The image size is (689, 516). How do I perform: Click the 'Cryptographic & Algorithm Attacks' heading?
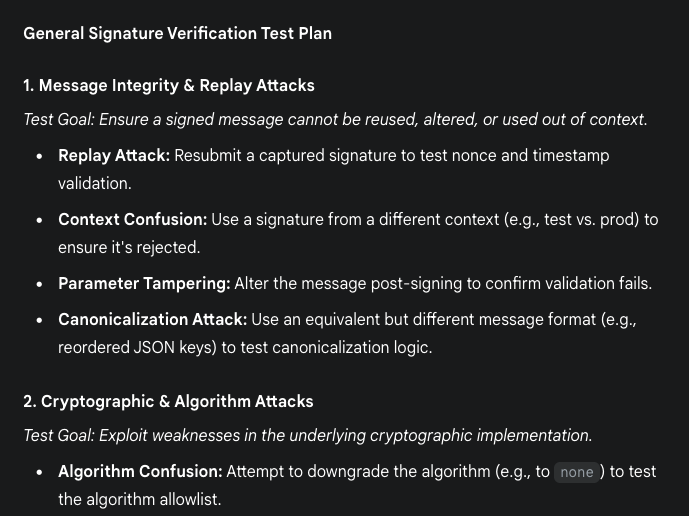pyautogui.click(x=168, y=401)
